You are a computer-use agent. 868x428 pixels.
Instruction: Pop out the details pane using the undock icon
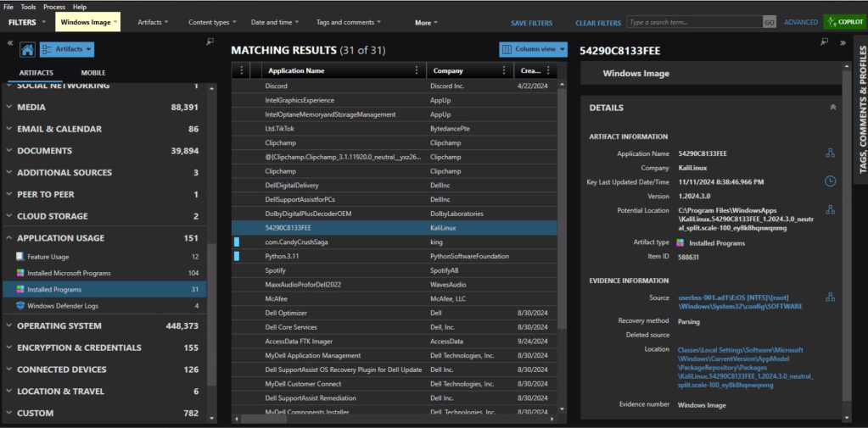click(x=824, y=42)
